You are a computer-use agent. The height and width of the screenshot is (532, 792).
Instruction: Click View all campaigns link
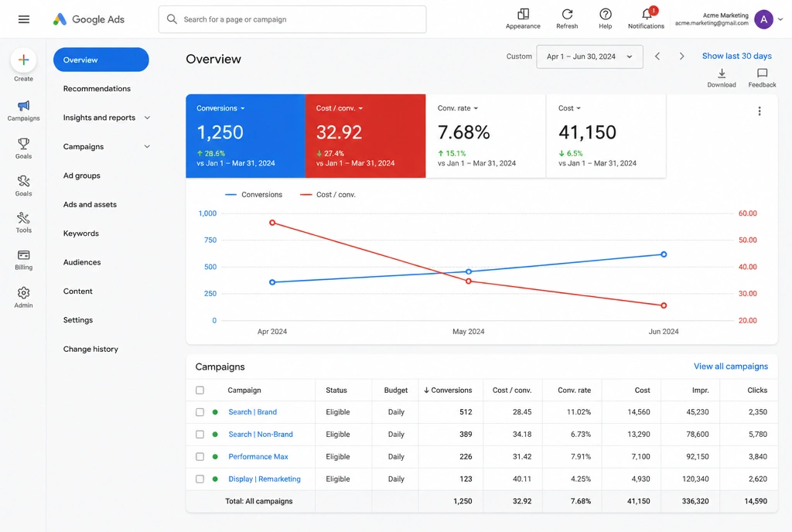[x=730, y=367]
